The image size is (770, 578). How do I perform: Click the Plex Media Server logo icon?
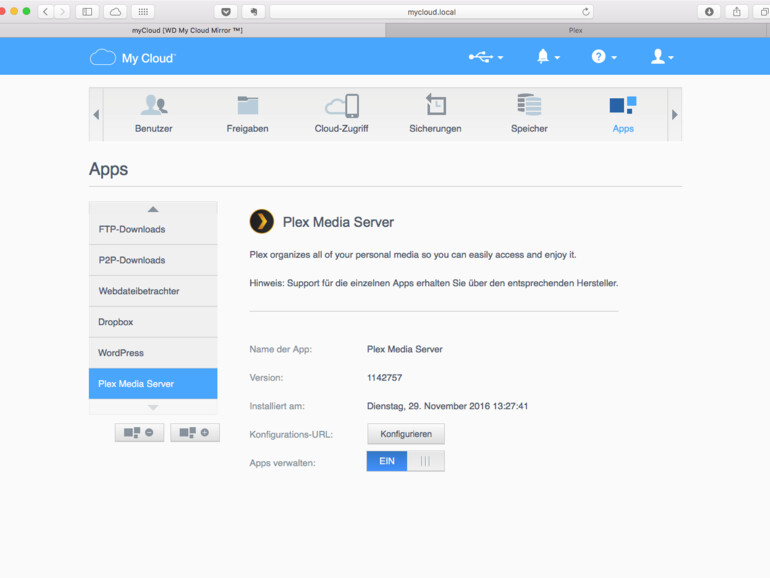pyautogui.click(x=262, y=221)
